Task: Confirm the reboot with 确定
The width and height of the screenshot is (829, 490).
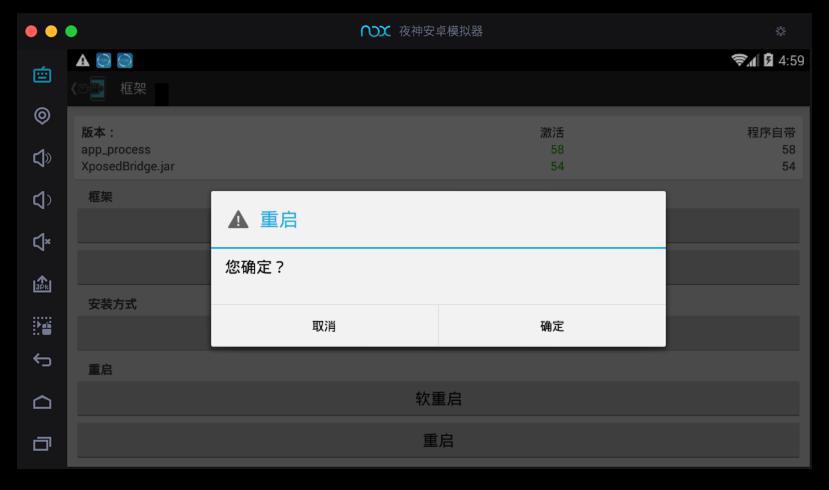Action: tap(552, 326)
